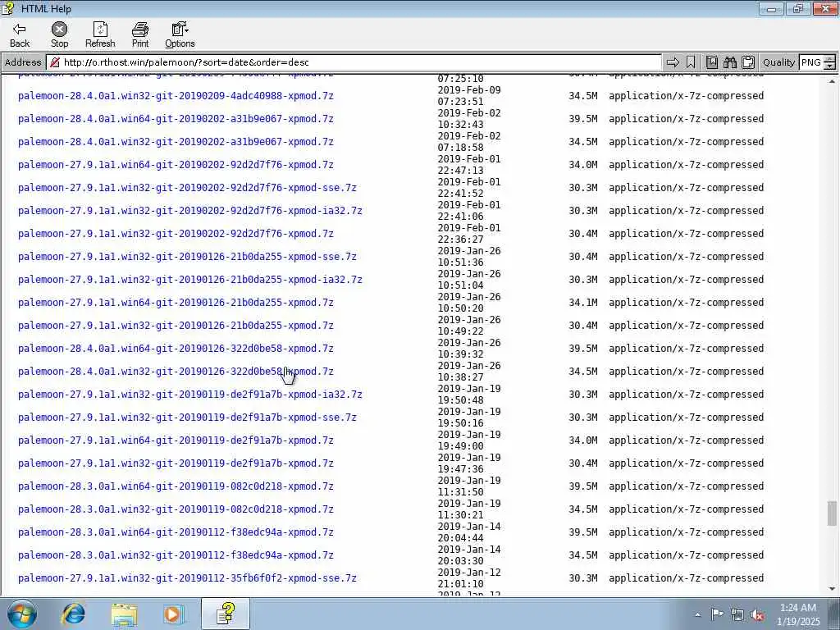840x630 pixels.
Task: Launch Internet Explorer from taskbar
Action: pyautogui.click(x=73, y=614)
